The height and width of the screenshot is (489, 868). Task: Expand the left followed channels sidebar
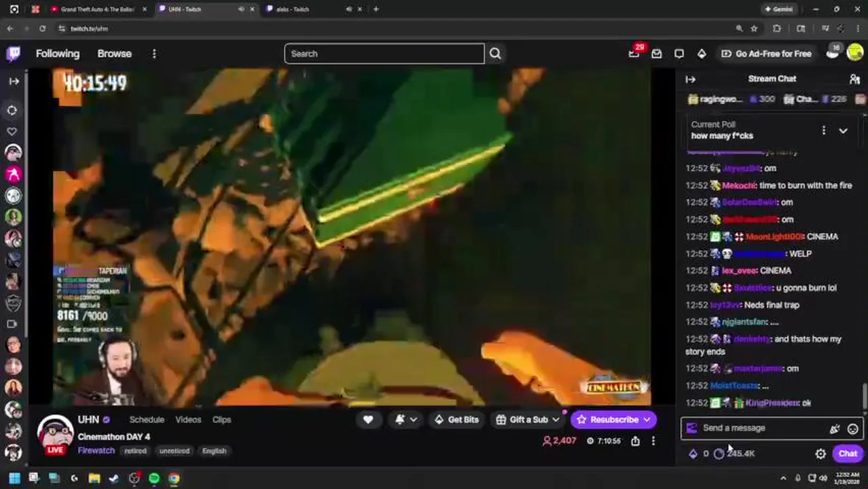pyautogui.click(x=14, y=81)
